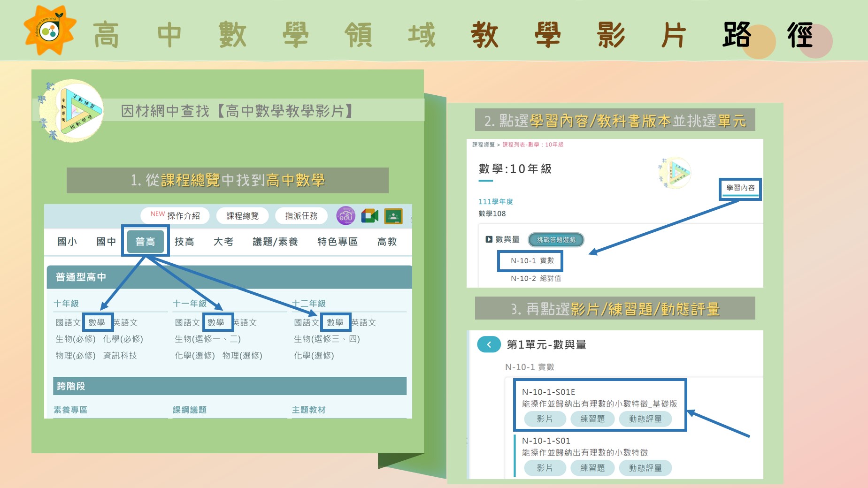This screenshot has height=488, width=868.
Task: Click 影片 button for N-10-1-S01E
Action: (x=545, y=419)
